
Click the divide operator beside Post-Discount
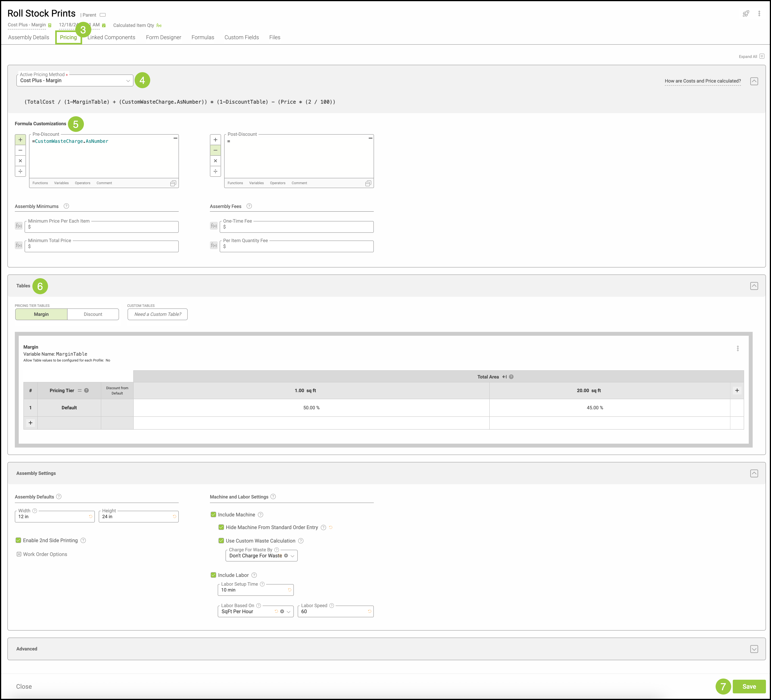[x=215, y=171]
